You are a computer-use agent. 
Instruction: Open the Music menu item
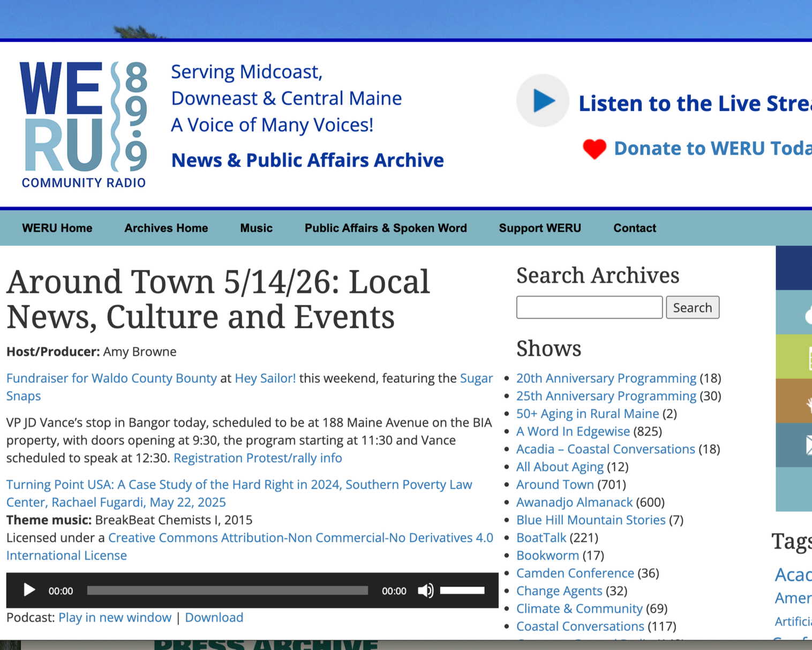pyautogui.click(x=257, y=228)
